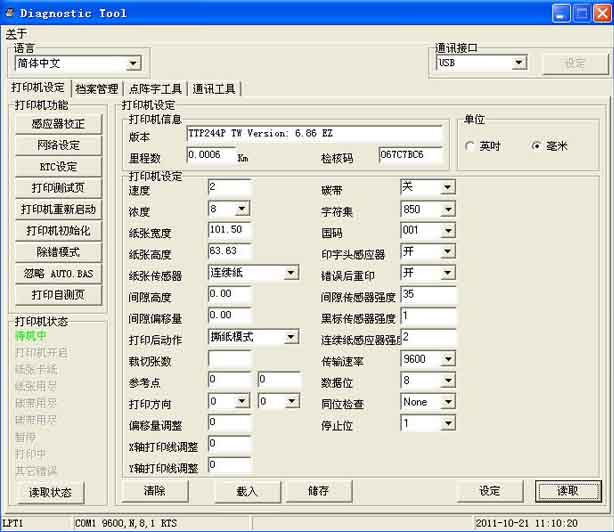Image resolution: width=614 pixels, height=532 pixels.
Task: Click the 打印机重新启动 button
Action: coord(58,210)
